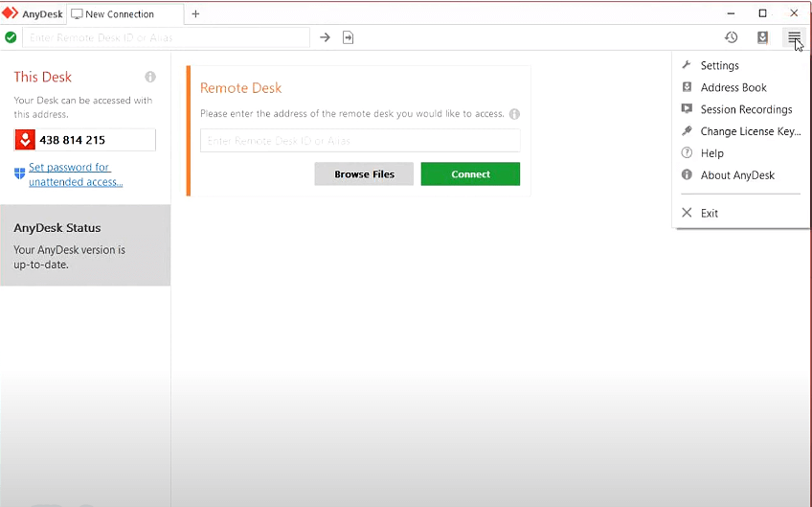
Task: Minimize the AnyDesk window
Action: (731, 13)
